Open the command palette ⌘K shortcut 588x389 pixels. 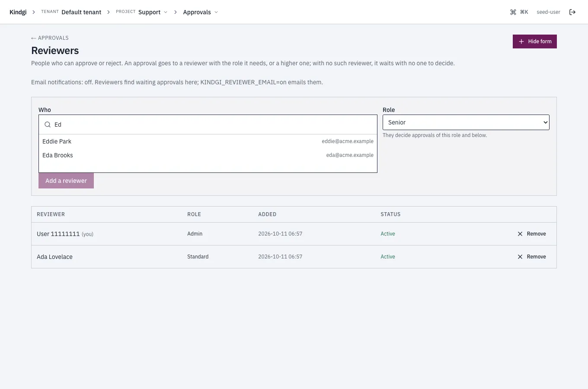(519, 12)
